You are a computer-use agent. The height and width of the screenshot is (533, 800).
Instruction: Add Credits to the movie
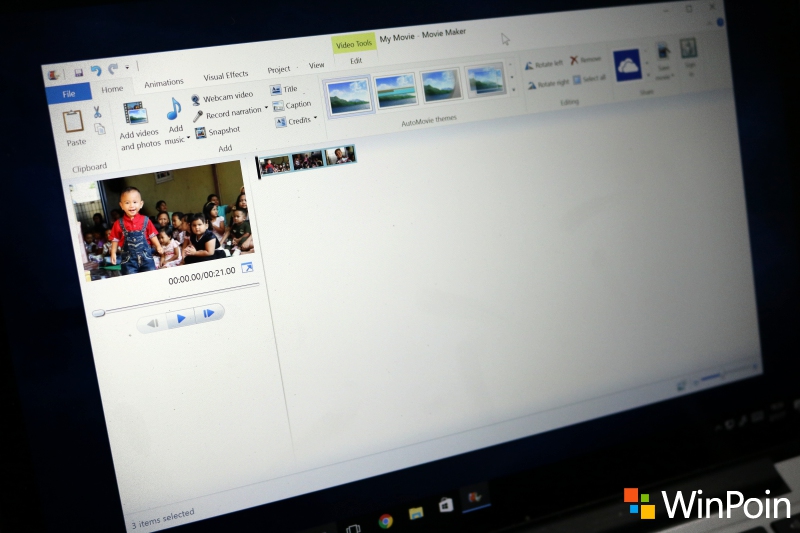(293, 121)
